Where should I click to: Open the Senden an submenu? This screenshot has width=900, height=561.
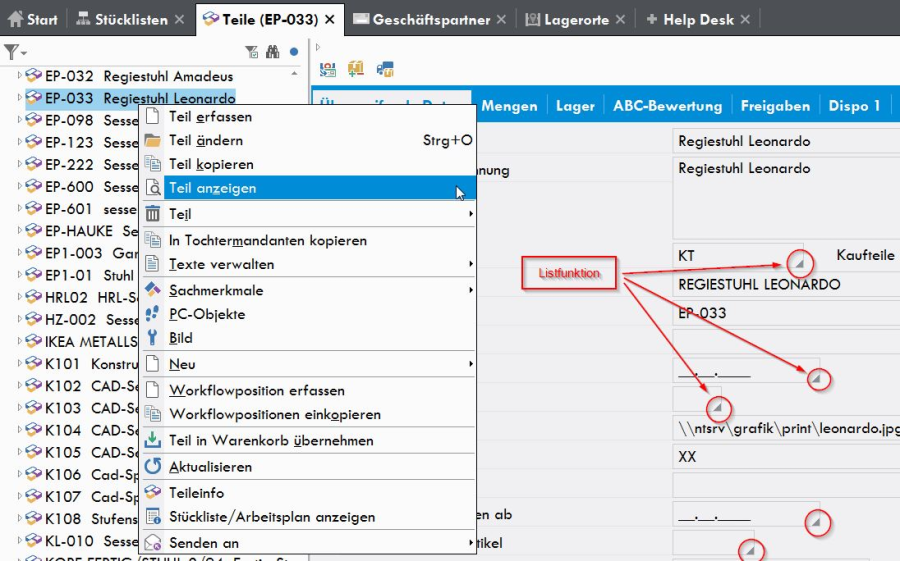point(308,543)
